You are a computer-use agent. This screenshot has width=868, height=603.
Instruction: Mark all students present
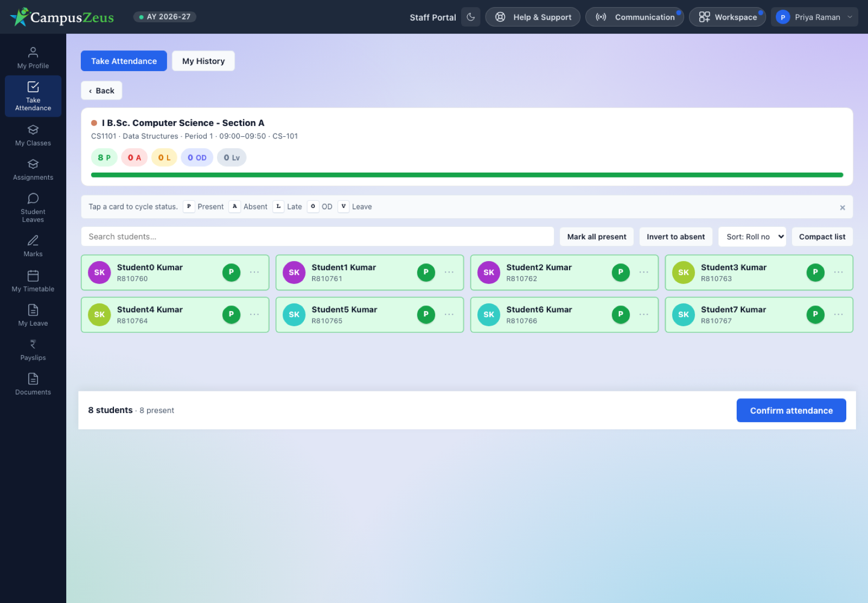click(x=597, y=237)
